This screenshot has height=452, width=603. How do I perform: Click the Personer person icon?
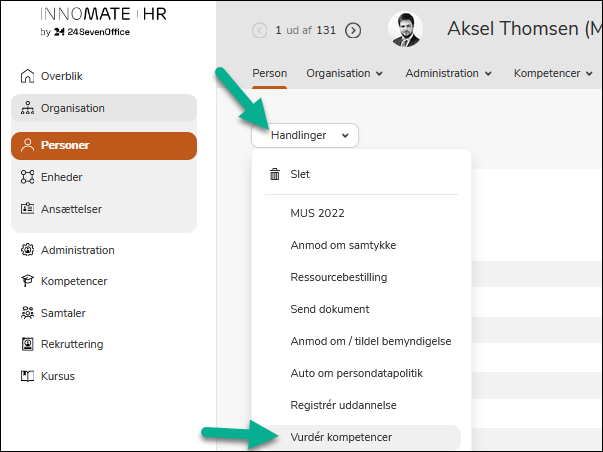click(28, 145)
